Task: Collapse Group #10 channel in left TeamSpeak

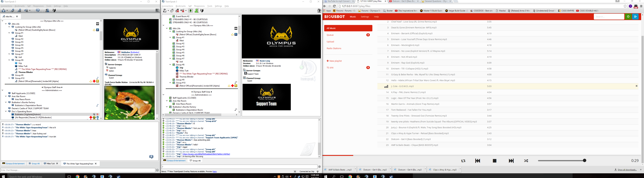Action: [9, 78]
